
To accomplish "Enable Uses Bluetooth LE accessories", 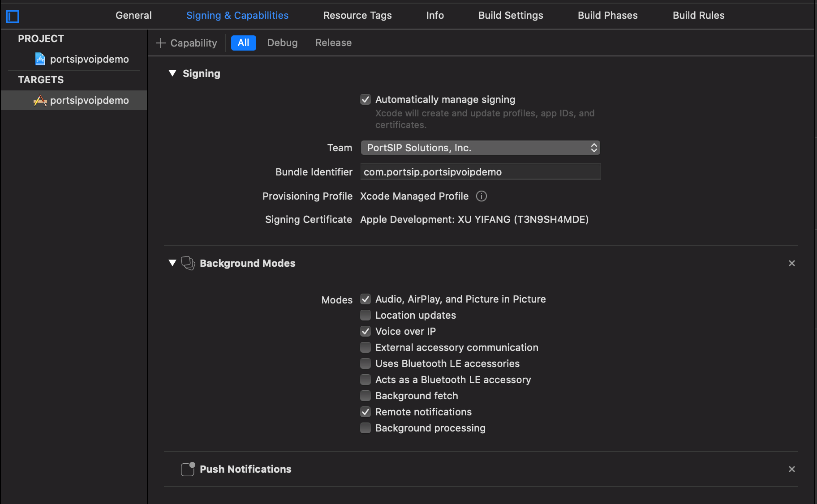I will 365,363.
